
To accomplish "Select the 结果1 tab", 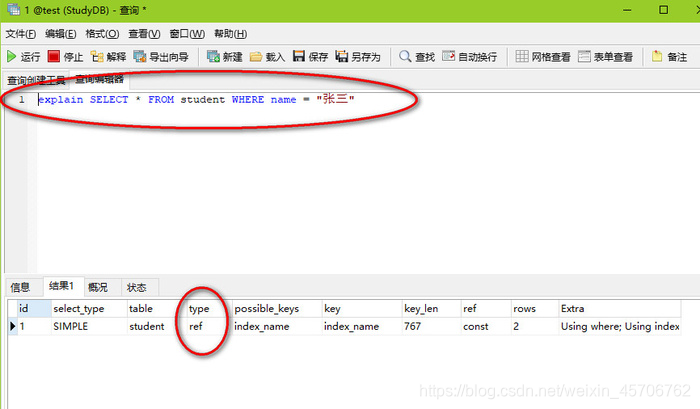I will [61, 286].
